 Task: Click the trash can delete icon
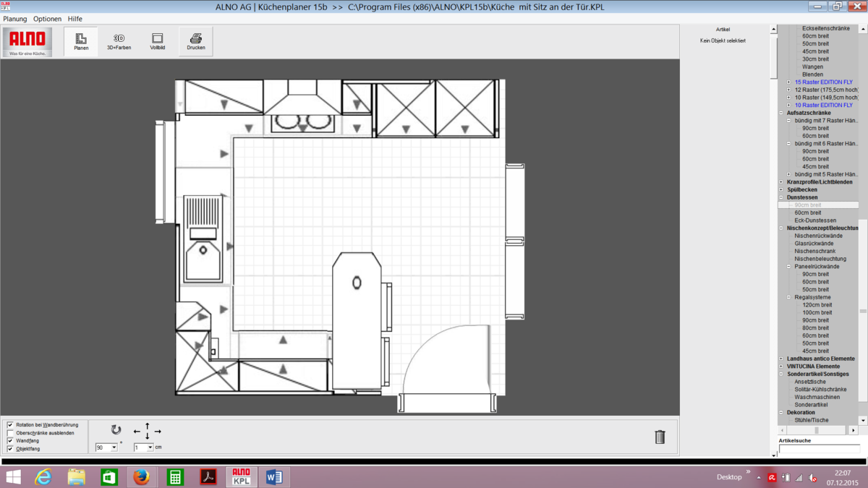660,437
